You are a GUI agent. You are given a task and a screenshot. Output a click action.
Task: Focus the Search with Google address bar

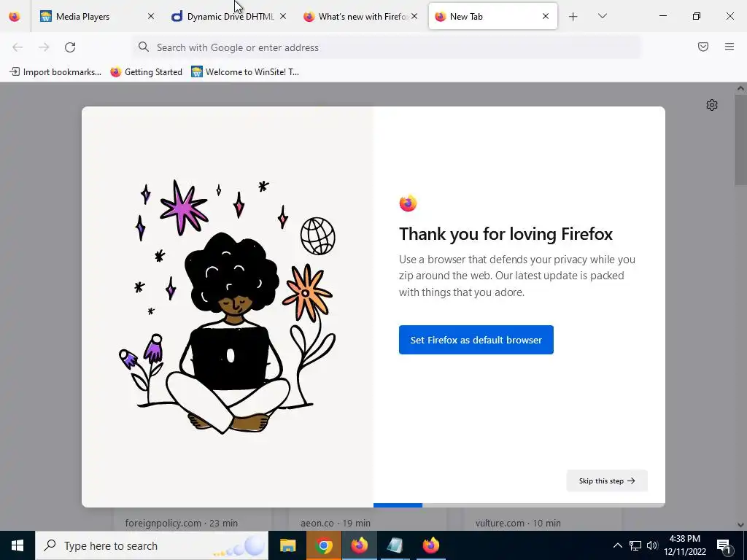coord(387,47)
